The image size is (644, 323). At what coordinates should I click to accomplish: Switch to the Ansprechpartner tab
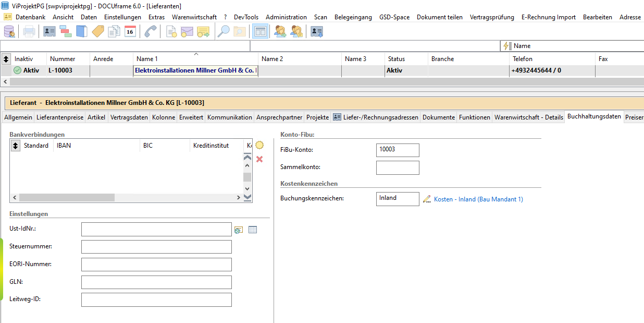pos(279,117)
